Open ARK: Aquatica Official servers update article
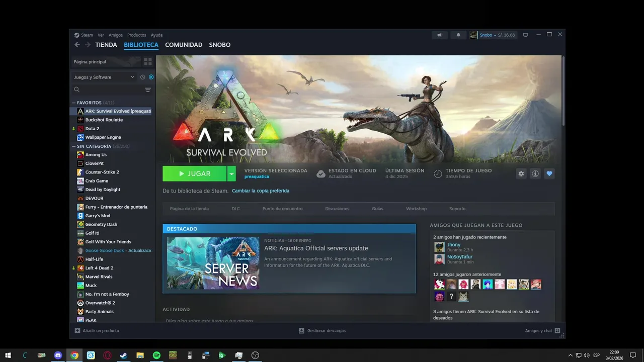 (316, 248)
